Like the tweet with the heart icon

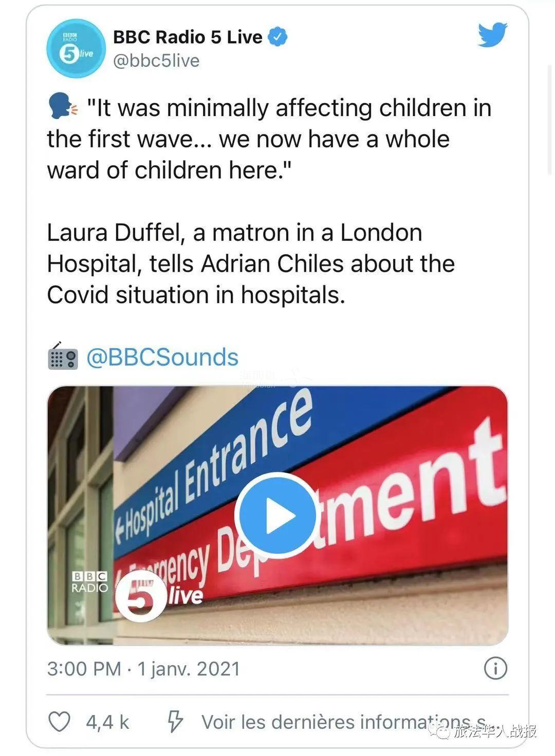pos(59,722)
